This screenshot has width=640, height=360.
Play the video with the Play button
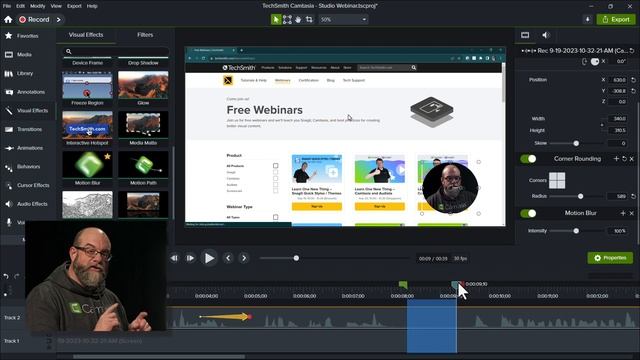click(x=209, y=258)
